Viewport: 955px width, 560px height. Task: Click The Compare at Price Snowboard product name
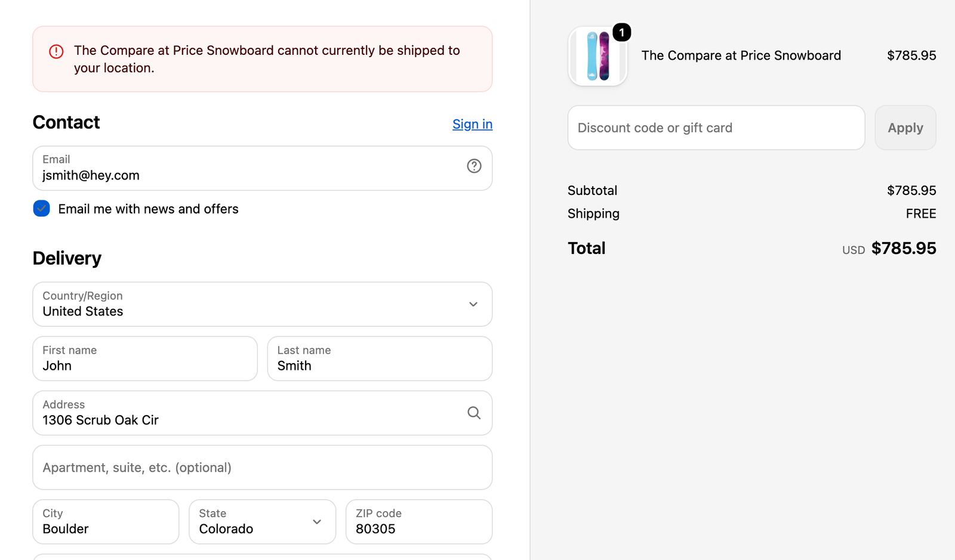pos(741,55)
